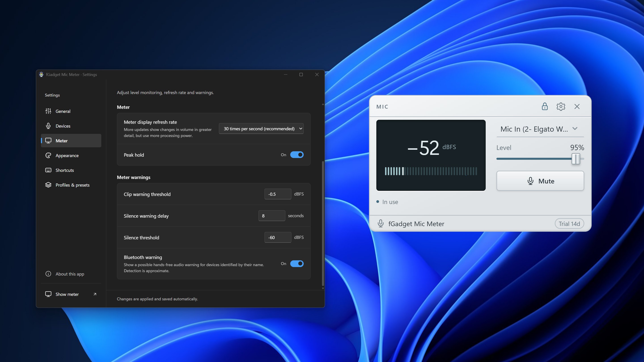Image resolution: width=644 pixels, height=362 pixels.
Task: Click the Devices microphone icon in the sidebar
Action: [x=48, y=126]
